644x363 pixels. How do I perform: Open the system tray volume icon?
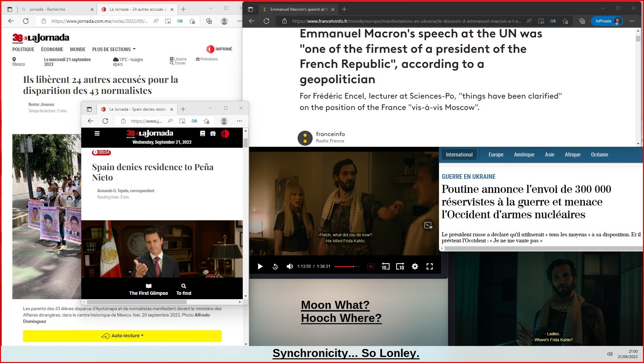click(x=610, y=354)
